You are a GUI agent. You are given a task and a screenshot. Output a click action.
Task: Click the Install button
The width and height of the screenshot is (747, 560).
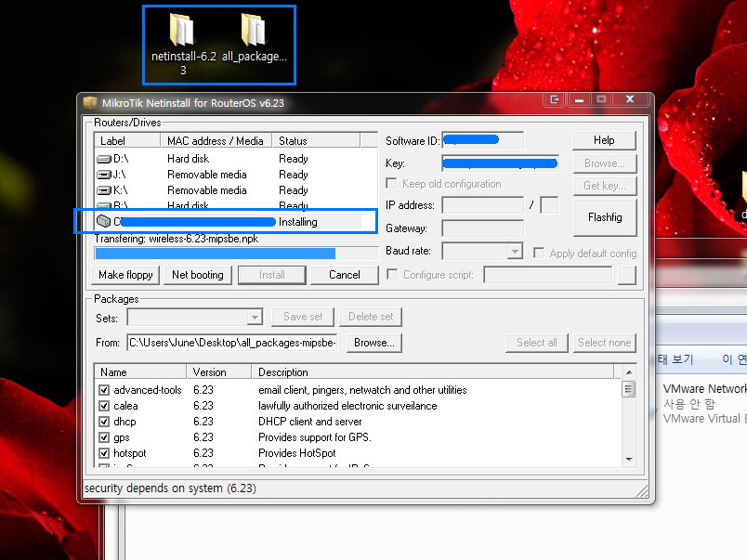pyautogui.click(x=272, y=275)
